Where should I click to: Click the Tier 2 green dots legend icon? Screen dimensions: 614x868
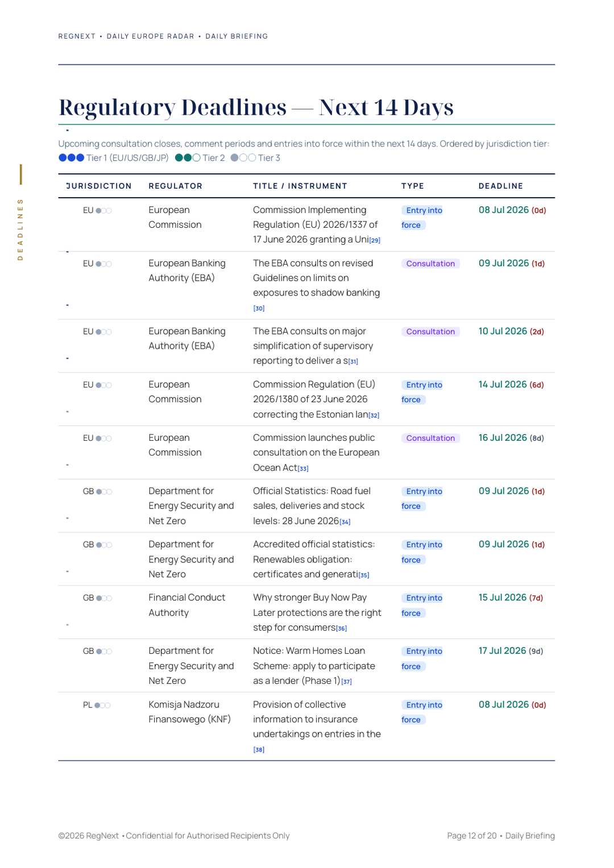coord(188,158)
